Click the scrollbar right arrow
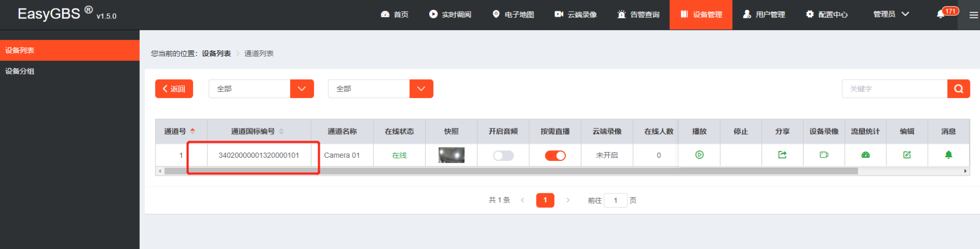The image size is (980, 249). tap(965, 171)
